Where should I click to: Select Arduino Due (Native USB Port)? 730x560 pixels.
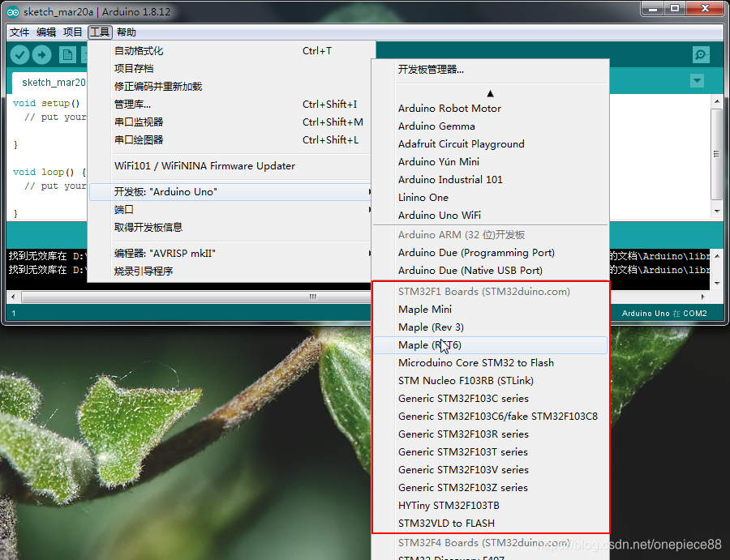(490, 270)
